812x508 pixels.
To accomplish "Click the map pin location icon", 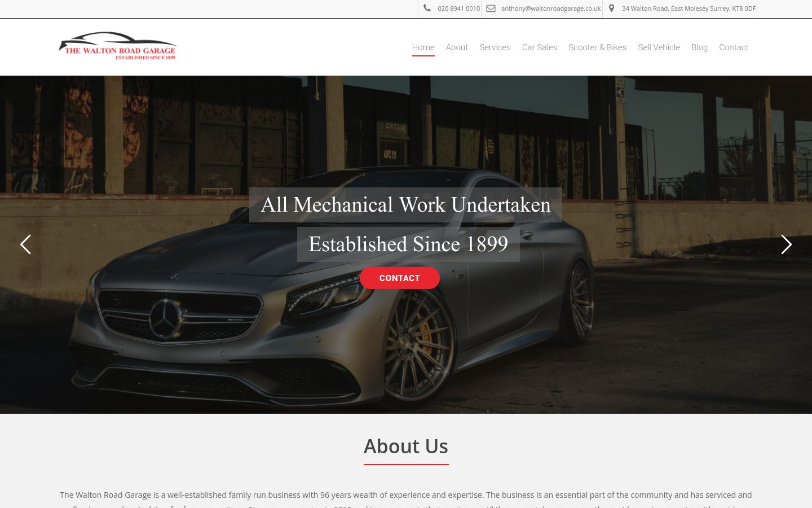I will 611,8.
